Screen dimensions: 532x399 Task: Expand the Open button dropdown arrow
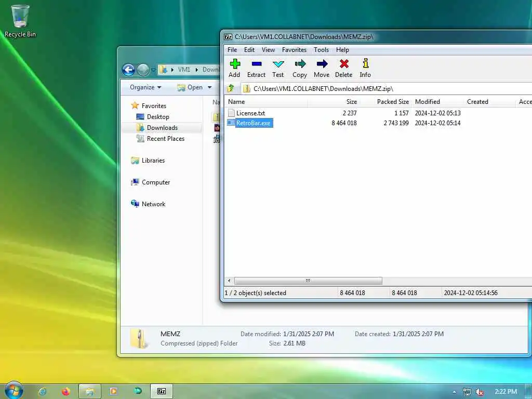[x=210, y=87]
